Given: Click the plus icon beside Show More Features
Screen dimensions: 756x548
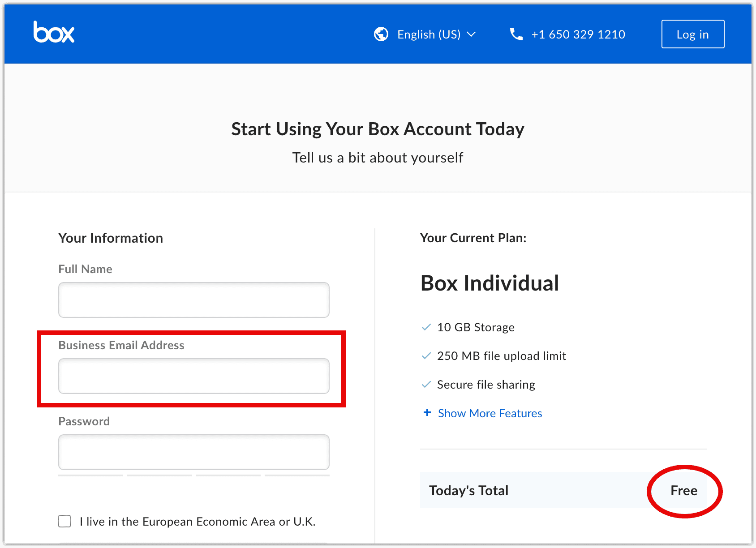Looking at the screenshot, I should tap(427, 413).
